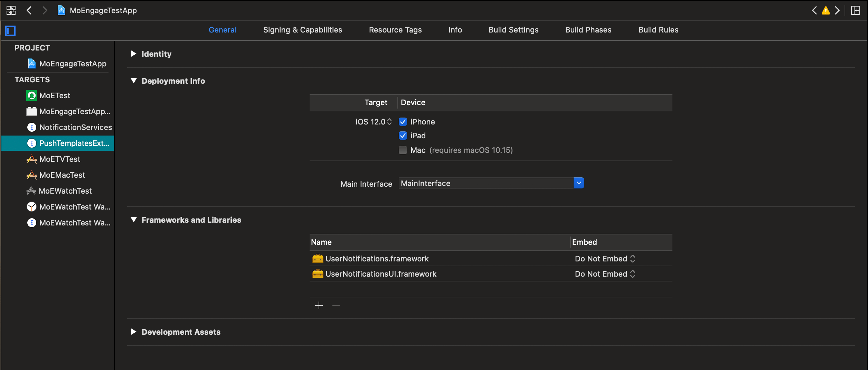
Task: Add an editor pane on the right
Action: tap(856, 10)
